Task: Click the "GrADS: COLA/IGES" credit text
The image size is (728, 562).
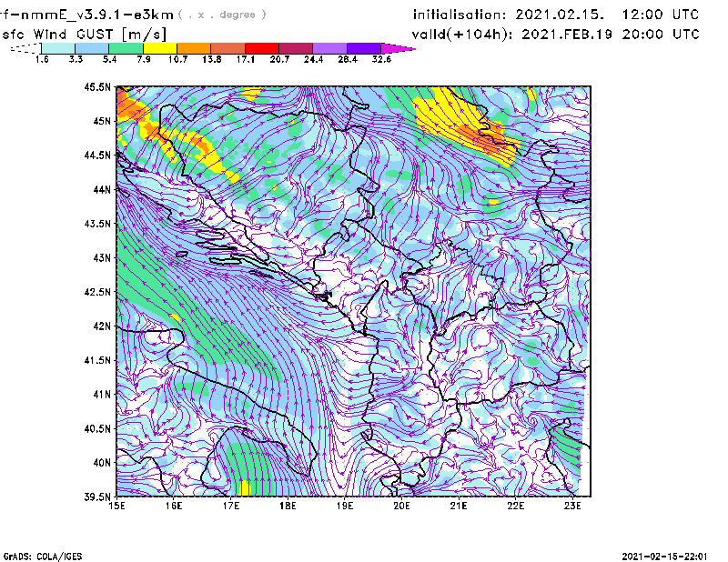Action: pyautogui.click(x=43, y=557)
